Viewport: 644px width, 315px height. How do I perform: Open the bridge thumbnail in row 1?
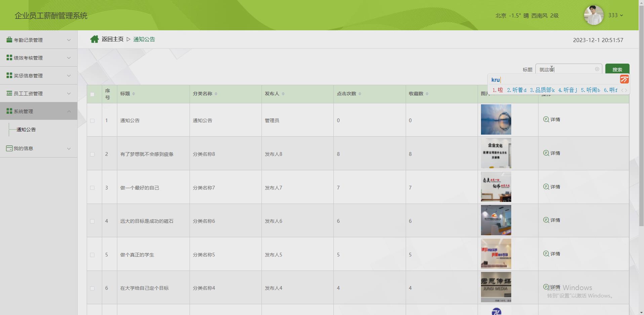coord(496,119)
